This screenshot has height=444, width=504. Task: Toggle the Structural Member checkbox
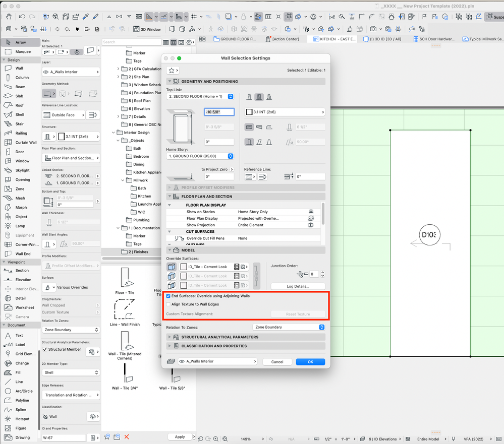click(45, 349)
